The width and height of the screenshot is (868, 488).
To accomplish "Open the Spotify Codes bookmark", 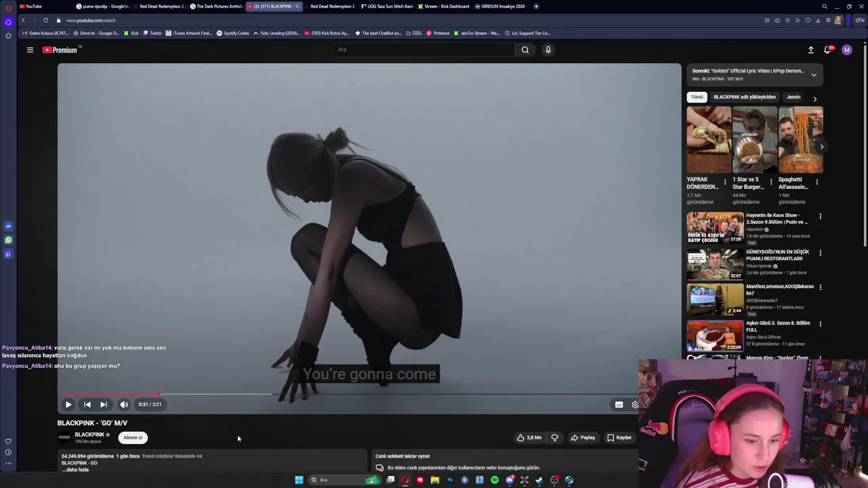I will [x=233, y=33].
